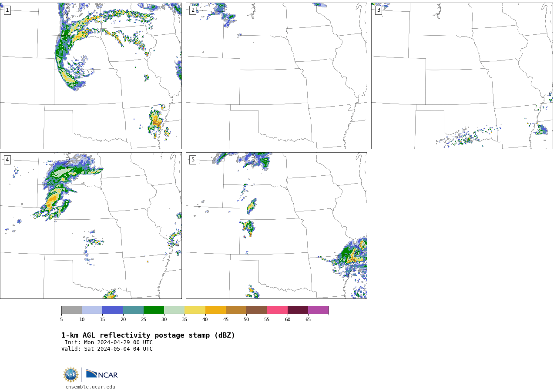Click the panel number 3 label
Viewport: 557px width, 392px height.
point(379,10)
